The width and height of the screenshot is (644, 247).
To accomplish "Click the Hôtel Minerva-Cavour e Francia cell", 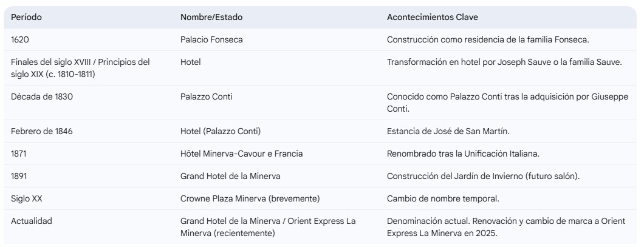I will point(242,154).
